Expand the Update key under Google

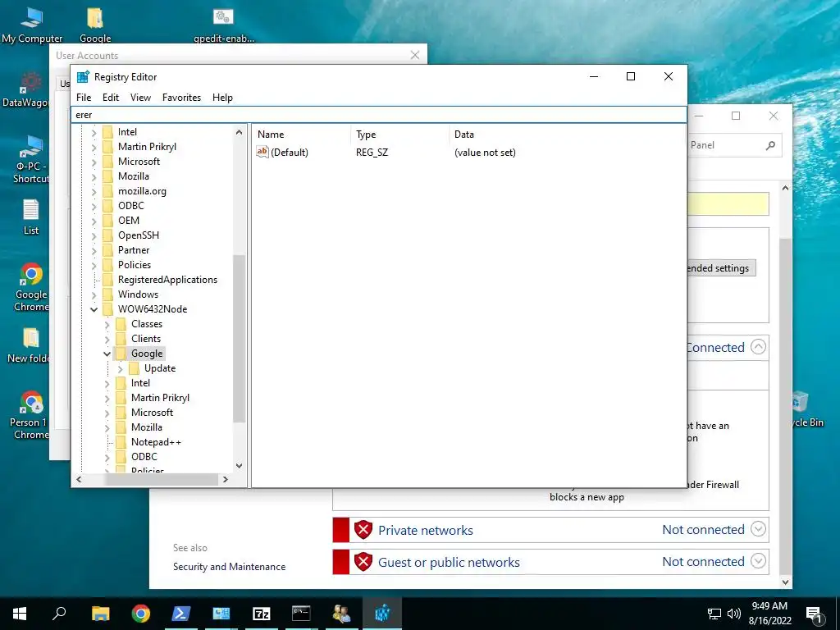pos(120,368)
